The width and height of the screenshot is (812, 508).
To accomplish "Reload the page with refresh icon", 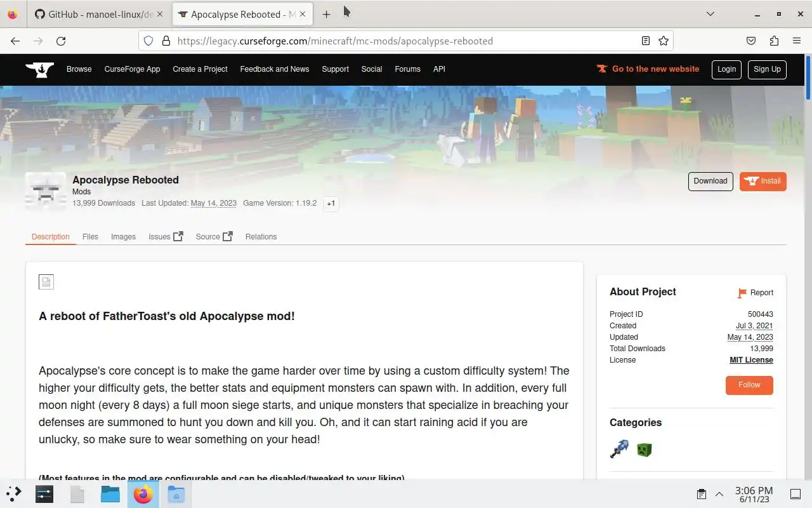I will point(61,41).
